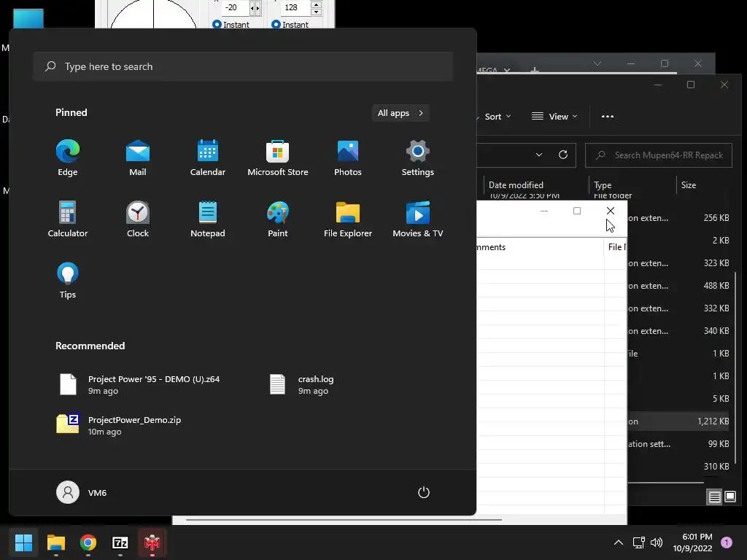Switch to 7-Zip on the taskbar
747x560 pixels.
120,542
